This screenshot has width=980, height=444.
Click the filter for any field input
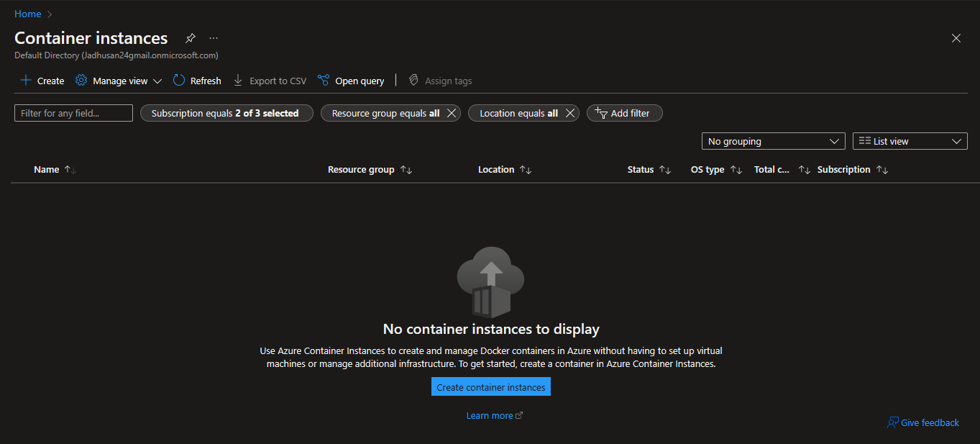pos(73,113)
